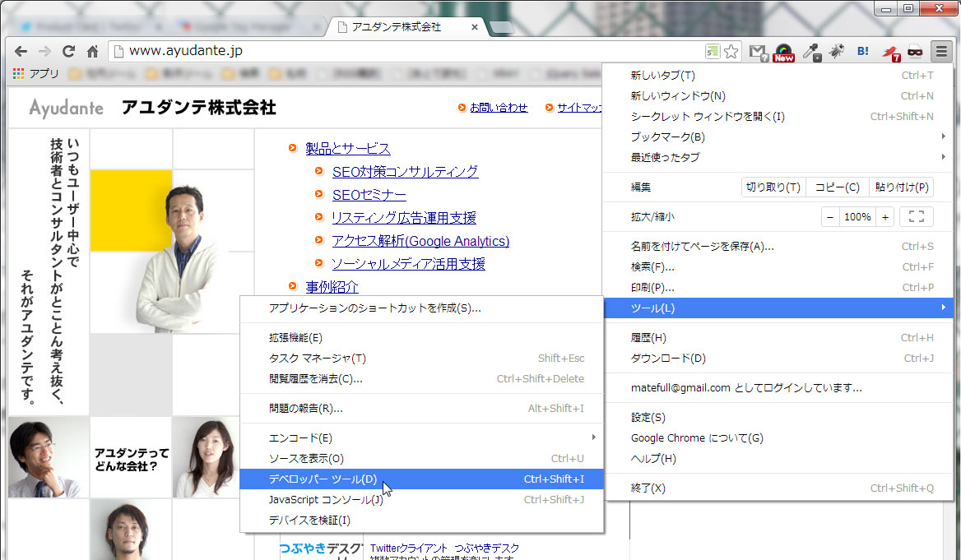Choose 名前を付けてページを保存(A)...
Viewport: 961px width, 560px height.
[x=778, y=247]
